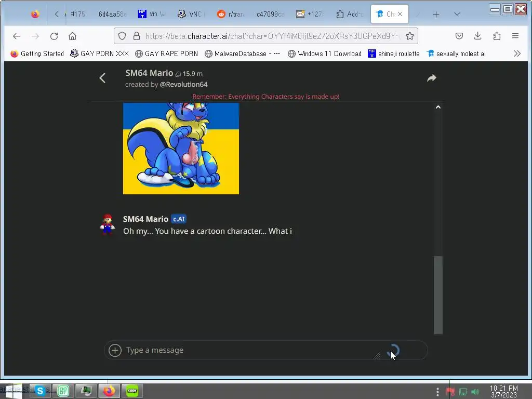This screenshot has height=399, width=532.
Task: Switch to Firefox on the taskbar
Action: coord(109,391)
